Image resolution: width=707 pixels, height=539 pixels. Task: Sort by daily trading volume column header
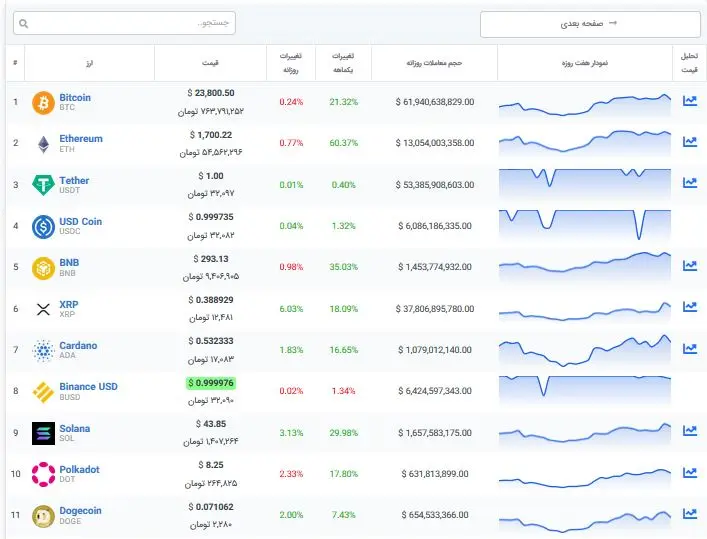pos(434,63)
